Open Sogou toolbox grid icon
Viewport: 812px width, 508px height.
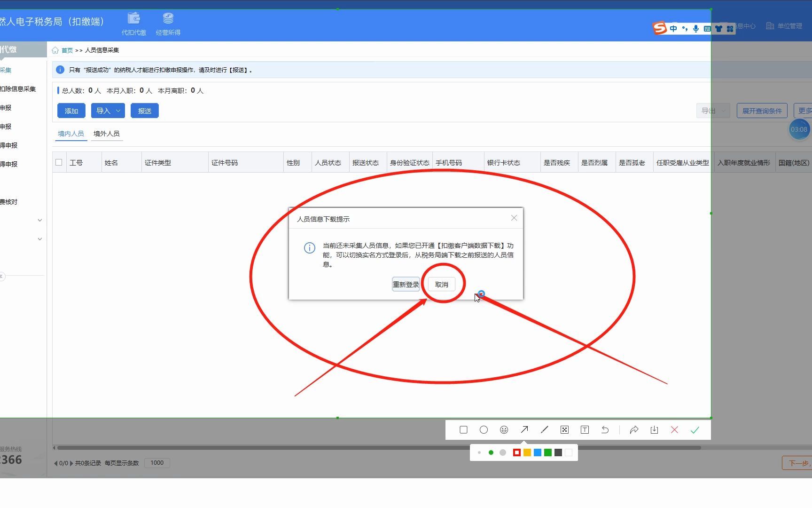point(730,28)
